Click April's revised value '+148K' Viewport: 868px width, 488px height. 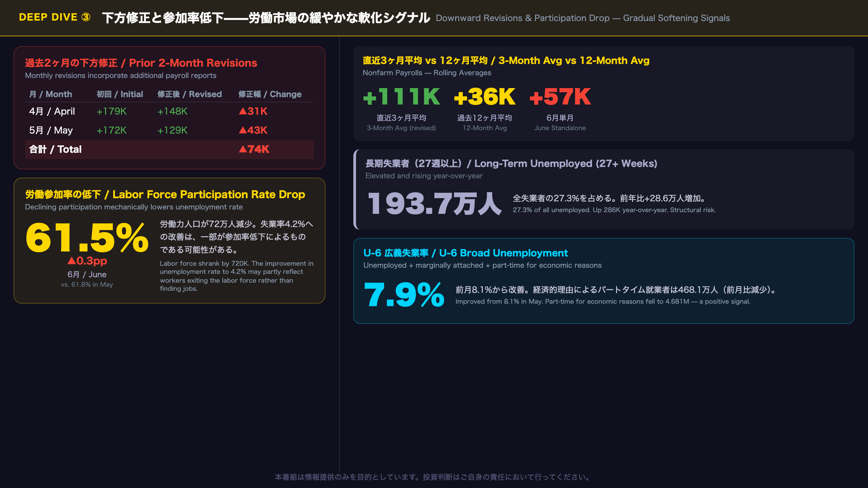coord(172,111)
